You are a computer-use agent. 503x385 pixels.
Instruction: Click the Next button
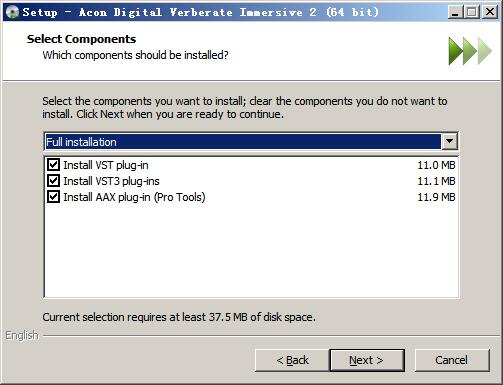[367, 360]
